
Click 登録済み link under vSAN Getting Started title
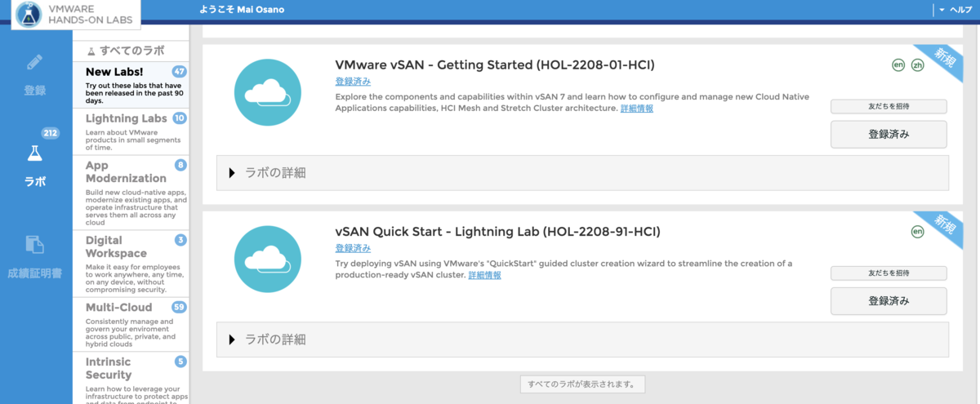[353, 82]
